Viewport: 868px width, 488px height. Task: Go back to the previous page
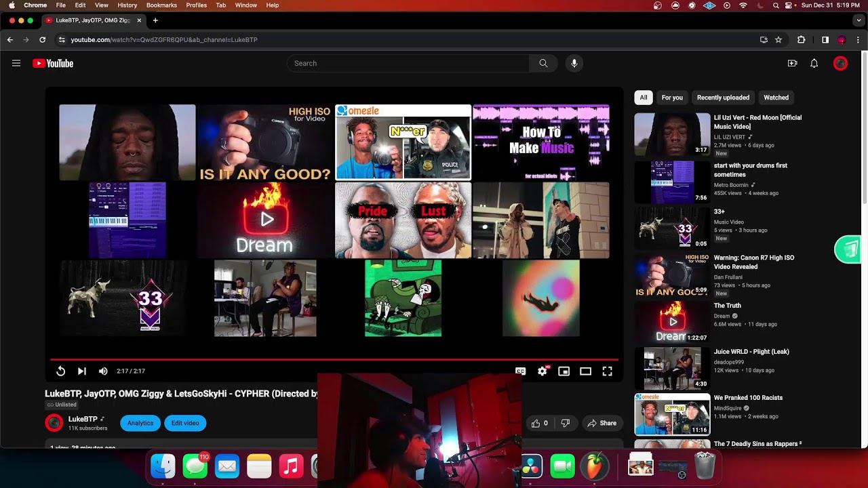pos(10,39)
